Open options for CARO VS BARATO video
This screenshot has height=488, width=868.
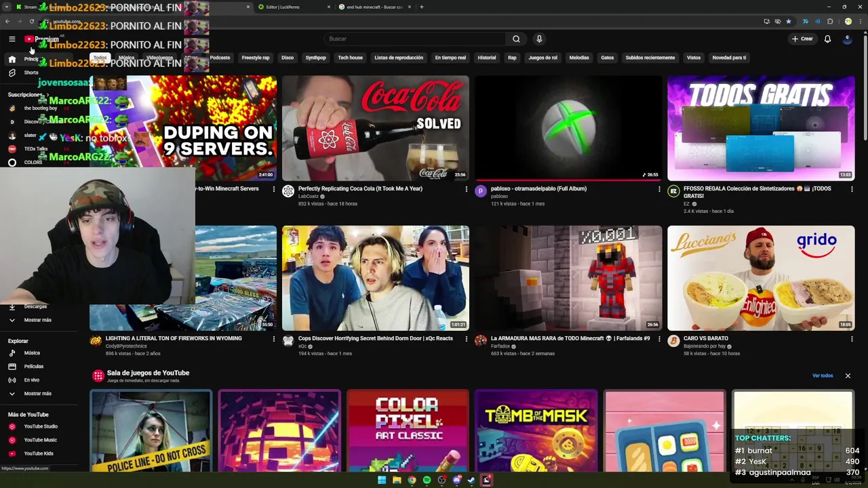[x=852, y=339]
